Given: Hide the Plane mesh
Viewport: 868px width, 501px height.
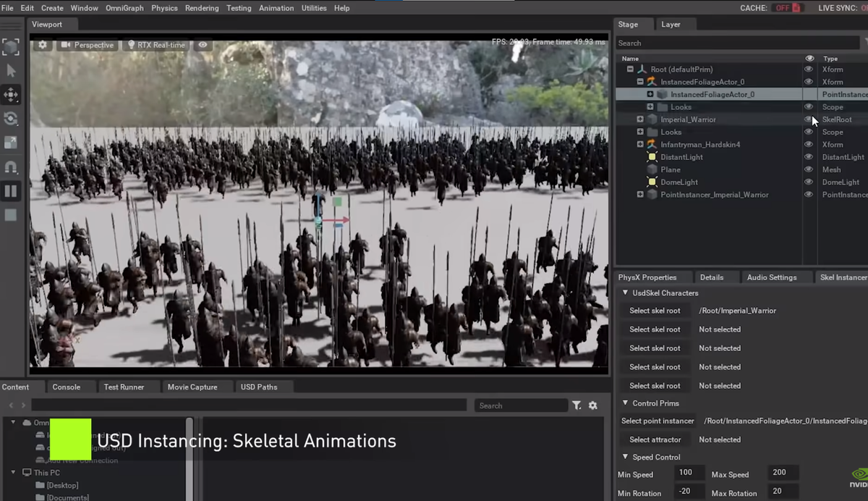Looking at the screenshot, I should point(809,169).
